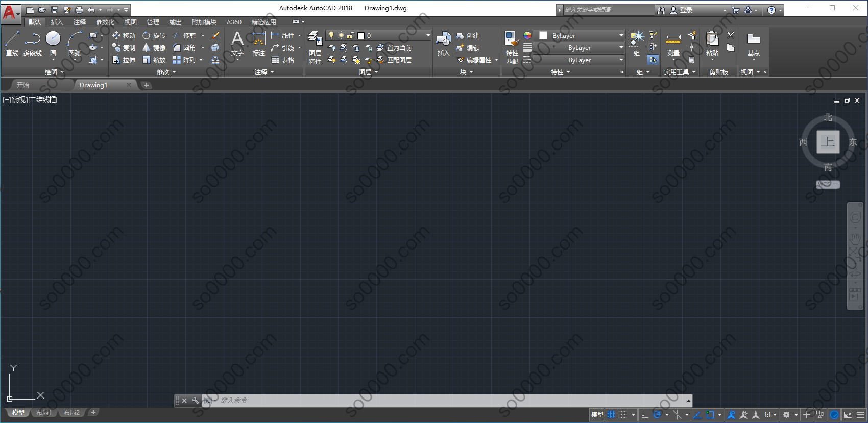The image size is (868, 423).
Task: Toggle hardware acceleration blue circle icon
Action: click(x=834, y=415)
